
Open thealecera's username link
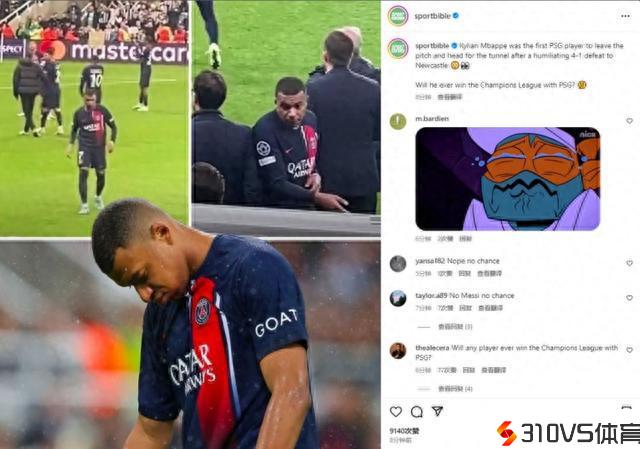[x=432, y=348]
